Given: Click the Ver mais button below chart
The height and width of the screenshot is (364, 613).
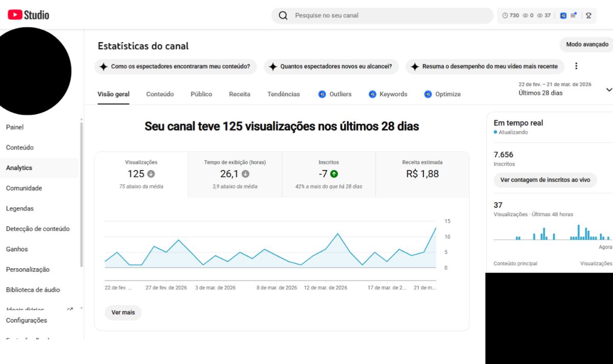Looking at the screenshot, I should (123, 312).
